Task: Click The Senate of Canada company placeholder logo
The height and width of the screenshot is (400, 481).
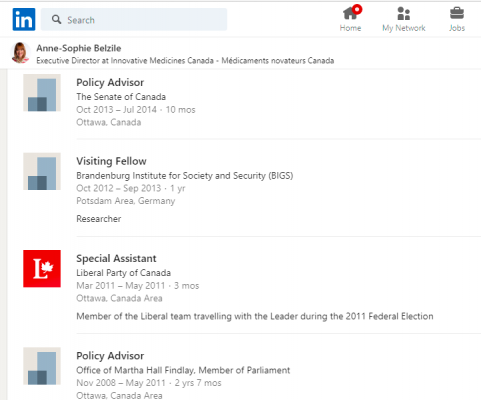Action: coord(42,93)
